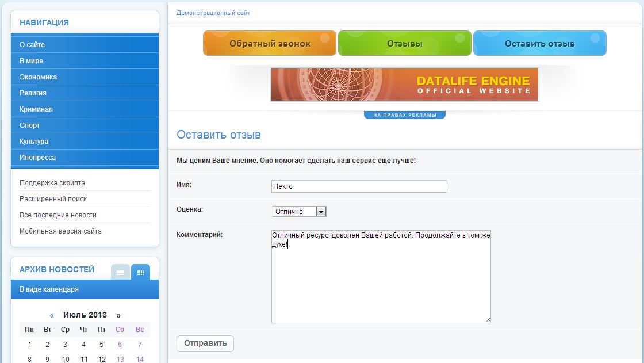Click the Имя text field
This screenshot has width=644, height=363.
coord(359,186)
